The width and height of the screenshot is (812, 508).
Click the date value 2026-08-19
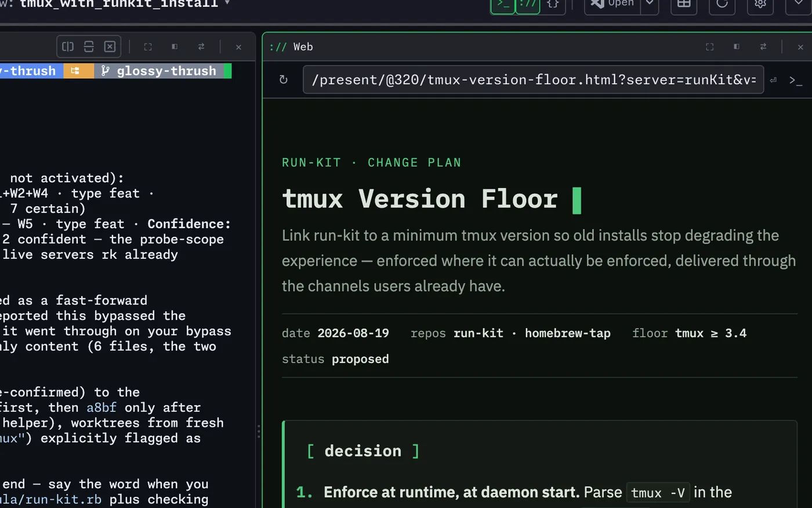[x=353, y=333]
